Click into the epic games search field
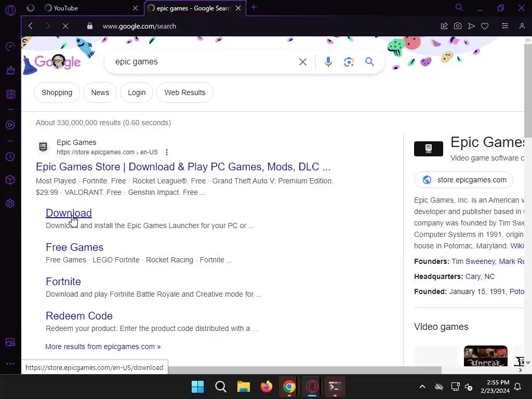 click(x=204, y=62)
